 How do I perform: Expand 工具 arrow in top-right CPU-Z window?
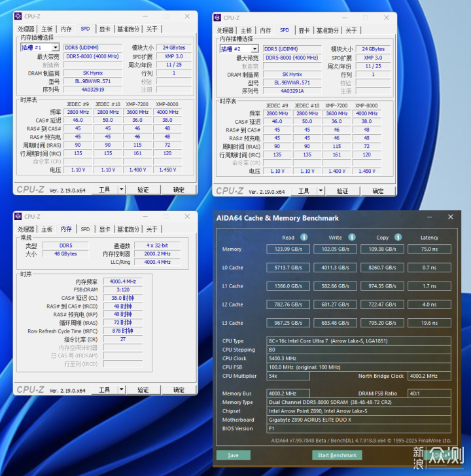(321, 191)
